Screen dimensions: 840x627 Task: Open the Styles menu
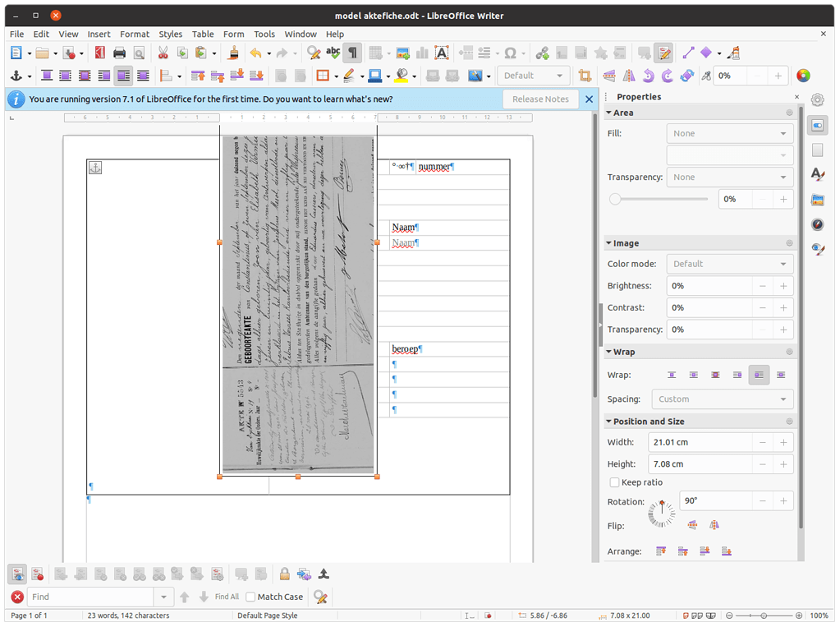click(x=170, y=34)
